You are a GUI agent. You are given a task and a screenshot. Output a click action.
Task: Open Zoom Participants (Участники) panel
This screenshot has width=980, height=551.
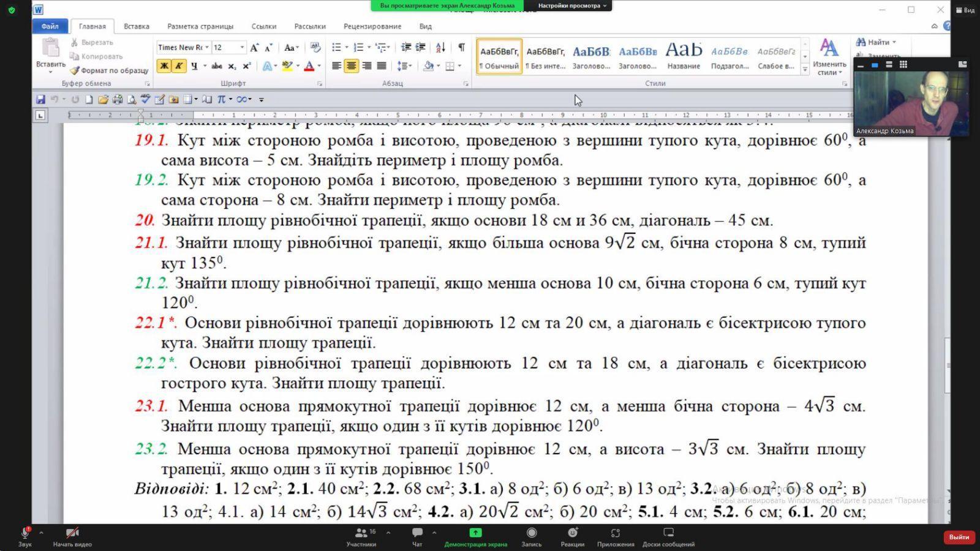(361, 537)
